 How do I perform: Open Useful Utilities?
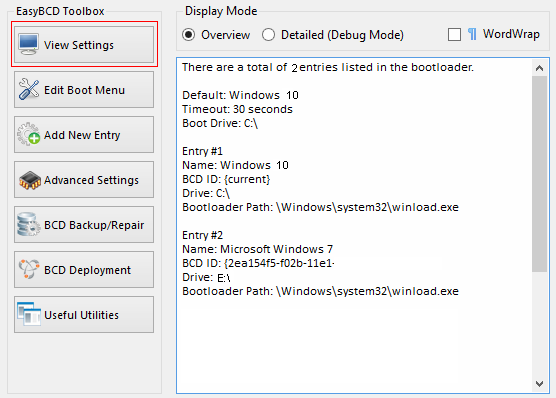point(84,315)
